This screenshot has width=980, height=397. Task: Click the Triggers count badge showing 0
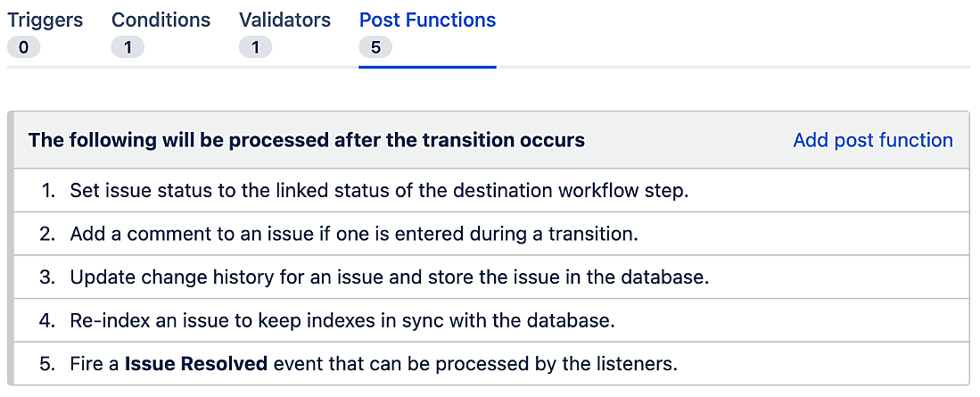tap(23, 47)
